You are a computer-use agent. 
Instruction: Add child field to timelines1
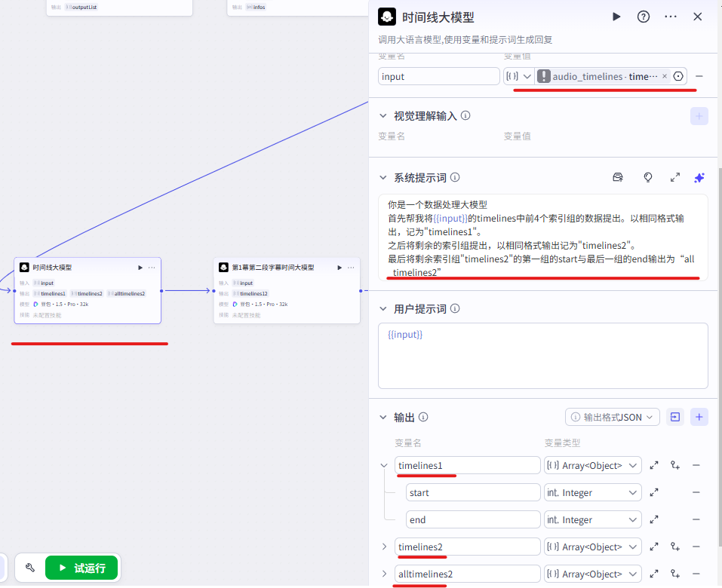click(675, 466)
